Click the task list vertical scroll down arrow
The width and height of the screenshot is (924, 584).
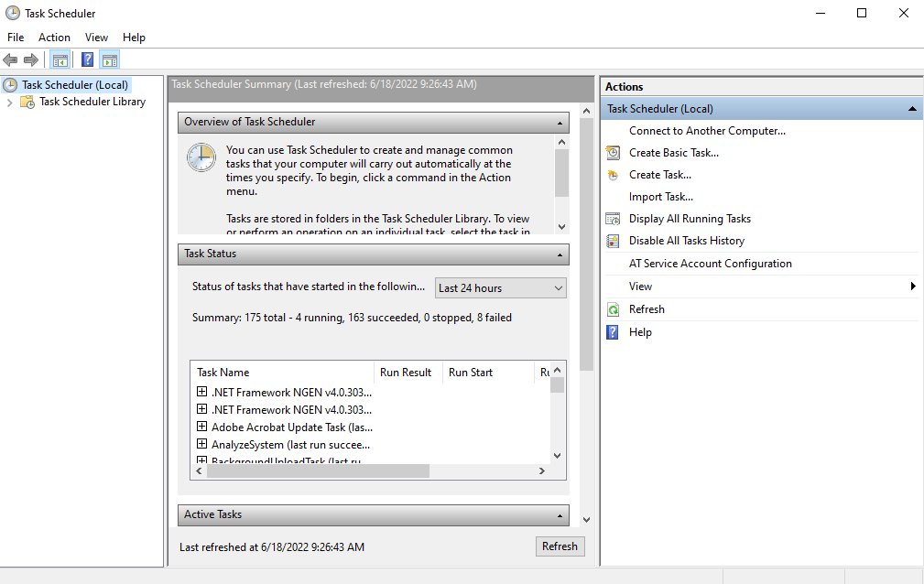click(558, 456)
